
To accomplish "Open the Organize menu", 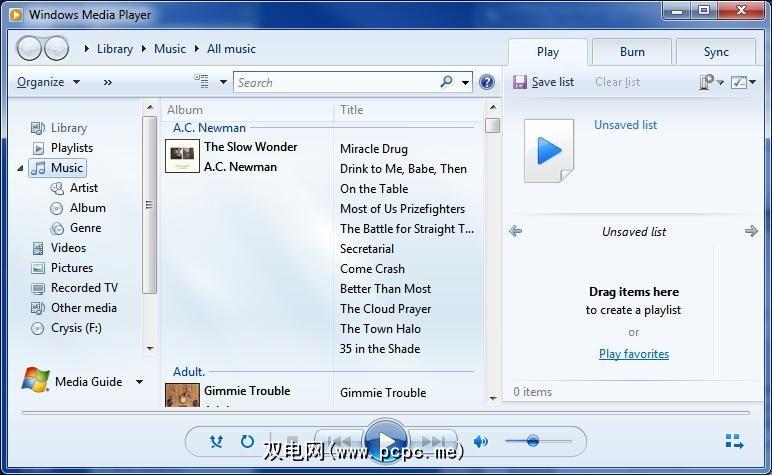I will 48,82.
